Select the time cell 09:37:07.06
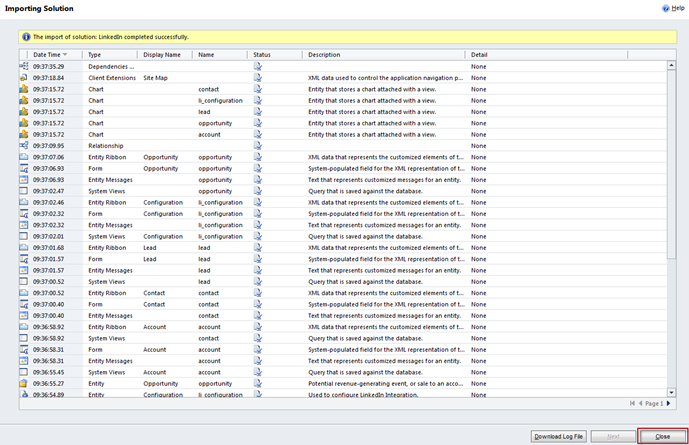The height and width of the screenshot is (445, 689). (48, 157)
